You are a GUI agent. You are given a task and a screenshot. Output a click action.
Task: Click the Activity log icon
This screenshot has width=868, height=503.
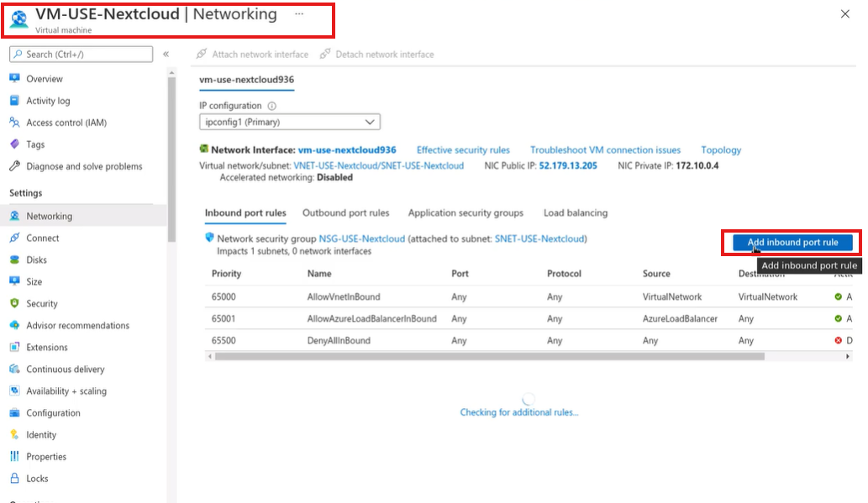click(x=15, y=101)
